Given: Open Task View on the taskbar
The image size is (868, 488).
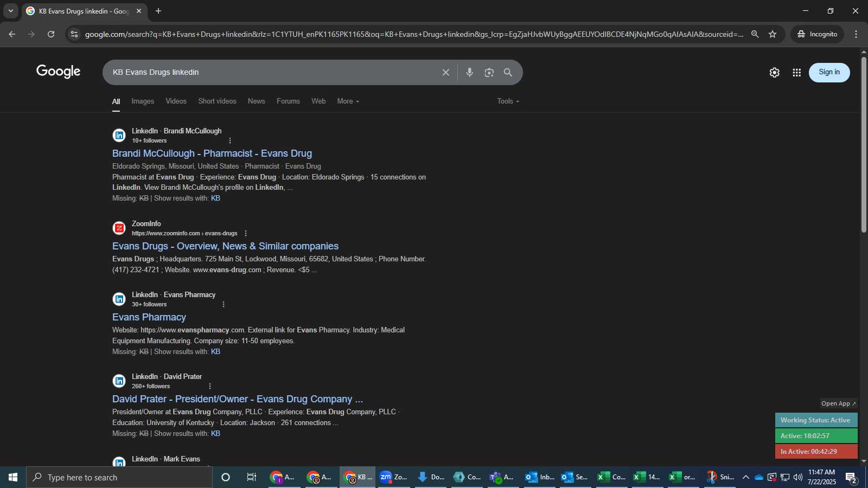Looking at the screenshot, I should [x=251, y=477].
